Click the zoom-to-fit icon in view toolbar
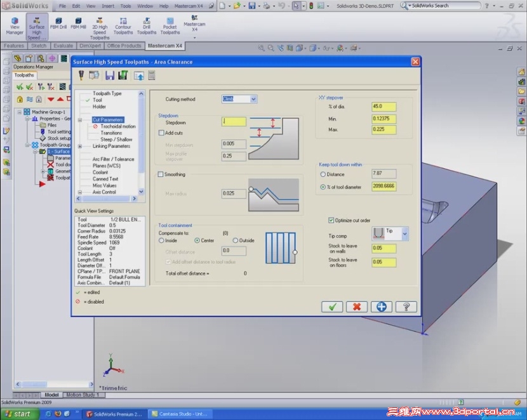 (261, 48)
